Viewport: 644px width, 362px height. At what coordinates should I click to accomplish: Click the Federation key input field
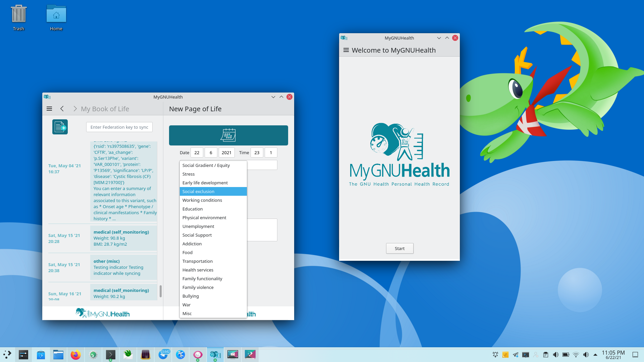pyautogui.click(x=119, y=127)
